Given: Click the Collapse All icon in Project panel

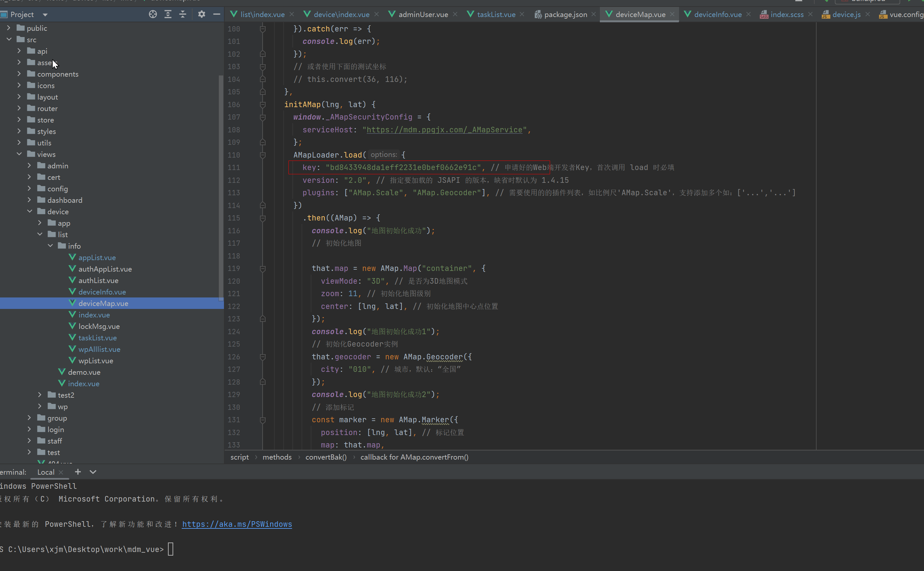Looking at the screenshot, I should (183, 14).
